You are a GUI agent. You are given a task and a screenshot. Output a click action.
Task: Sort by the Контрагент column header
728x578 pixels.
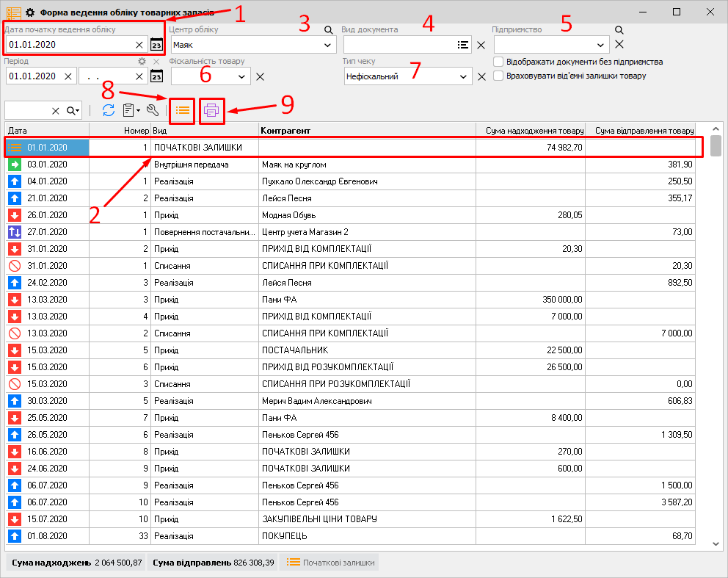point(367,130)
